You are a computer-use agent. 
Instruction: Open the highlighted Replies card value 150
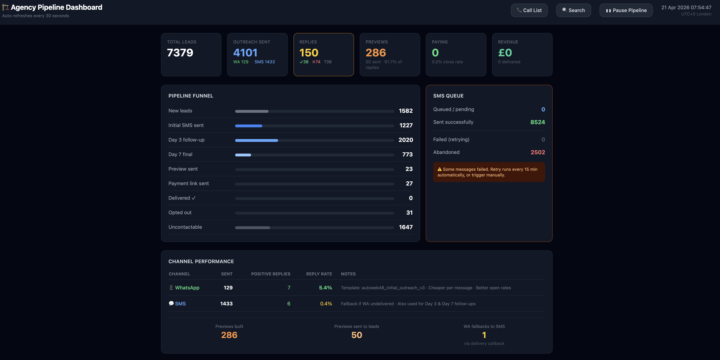[x=309, y=53]
